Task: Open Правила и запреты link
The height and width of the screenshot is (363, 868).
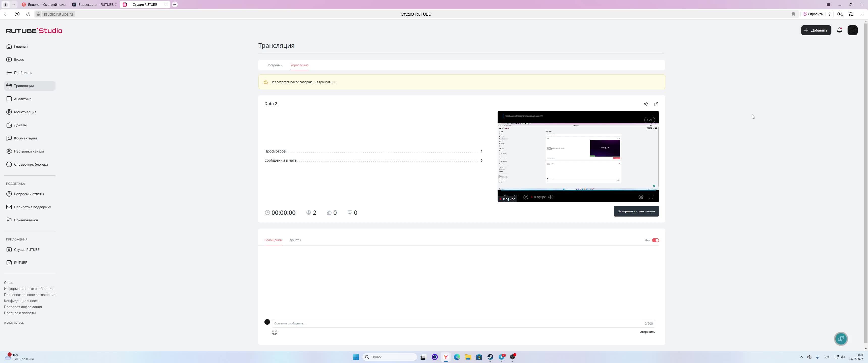Action: (x=20, y=313)
